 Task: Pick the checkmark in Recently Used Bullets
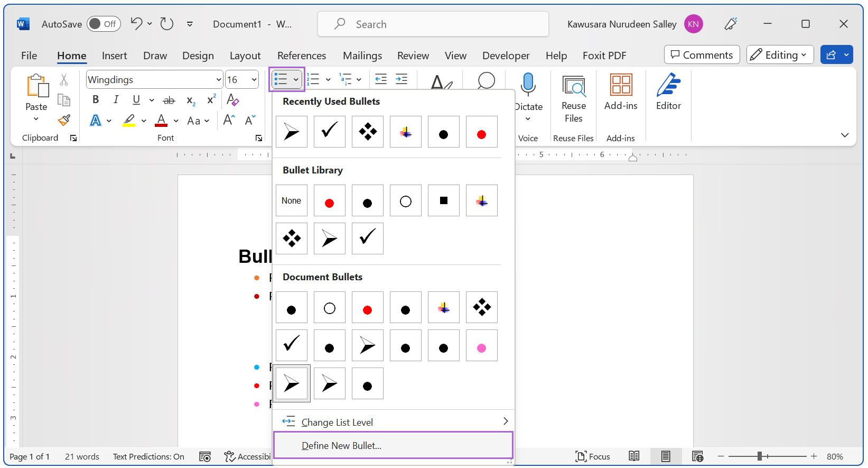tap(330, 132)
